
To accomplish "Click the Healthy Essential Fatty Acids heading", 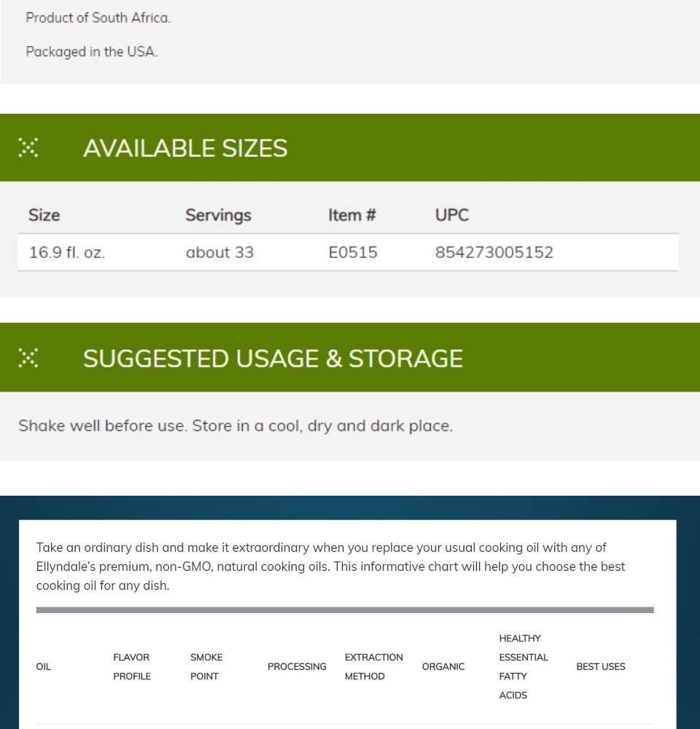I will [x=524, y=667].
